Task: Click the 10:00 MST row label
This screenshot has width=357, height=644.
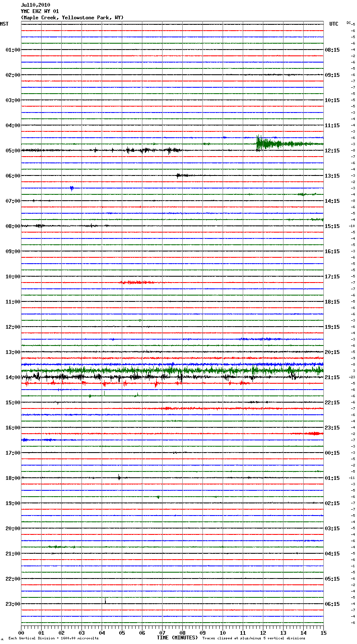Action: point(13,277)
